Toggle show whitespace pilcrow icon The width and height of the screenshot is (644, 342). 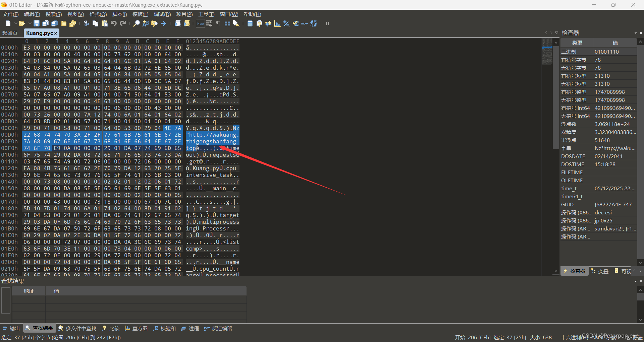click(218, 23)
